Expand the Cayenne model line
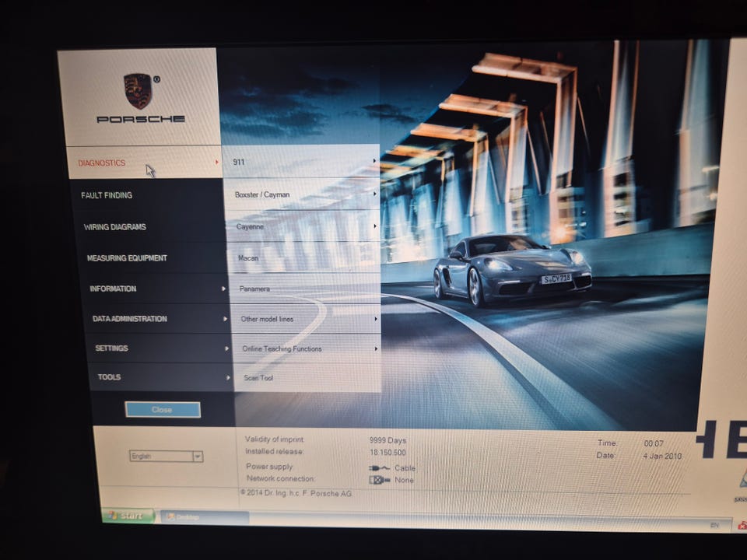Viewport: 747px width, 560px height. pyautogui.click(x=304, y=226)
